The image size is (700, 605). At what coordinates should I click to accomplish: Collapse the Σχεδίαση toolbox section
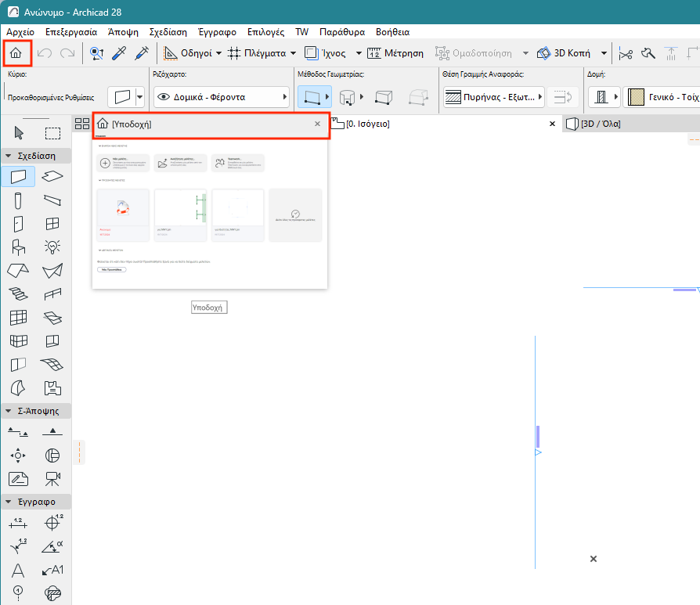click(x=9, y=156)
